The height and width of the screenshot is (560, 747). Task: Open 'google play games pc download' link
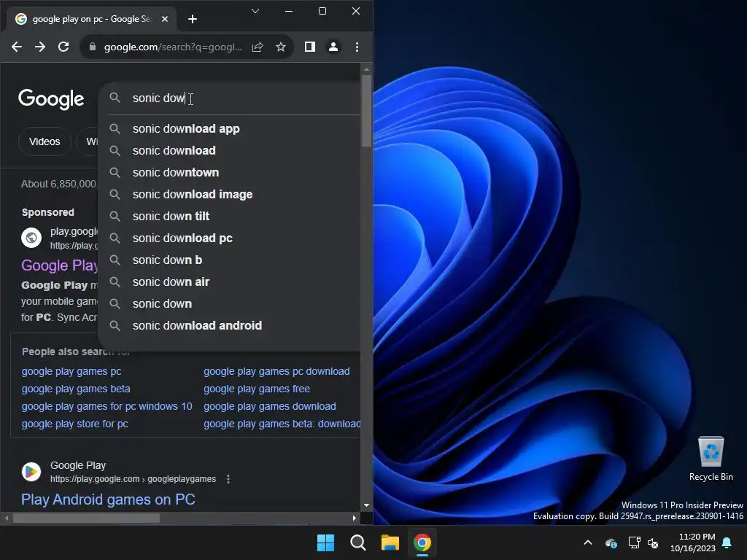point(276,371)
